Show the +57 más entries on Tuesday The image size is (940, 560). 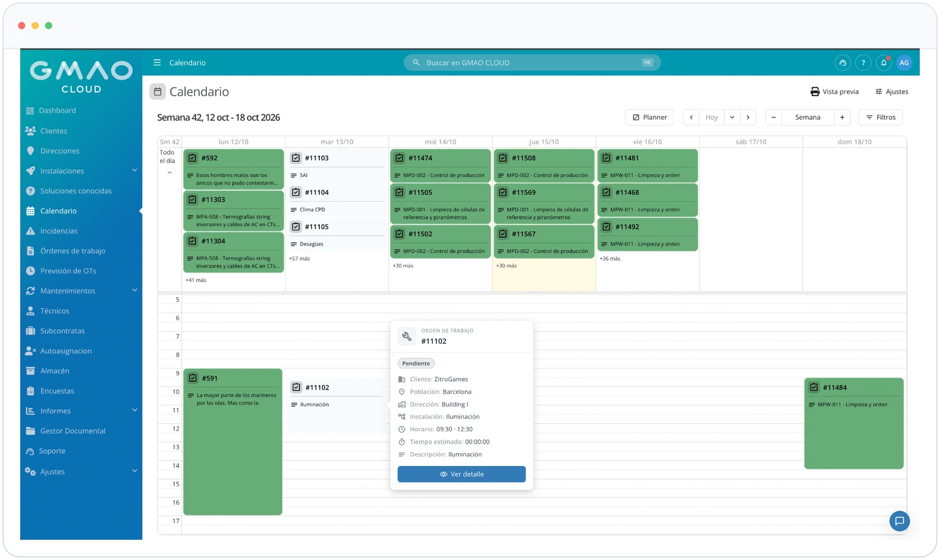[x=299, y=259]
